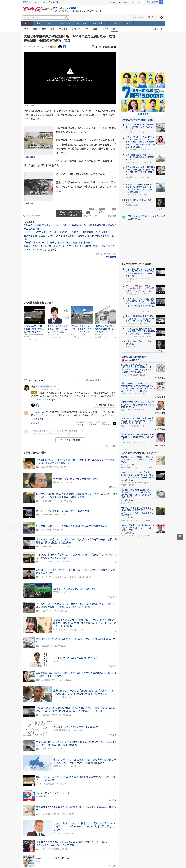The height and width of the screenshot is (868, 186).
Task: Open the first in-article accident scene thumbnail
Action: [39, 140]
